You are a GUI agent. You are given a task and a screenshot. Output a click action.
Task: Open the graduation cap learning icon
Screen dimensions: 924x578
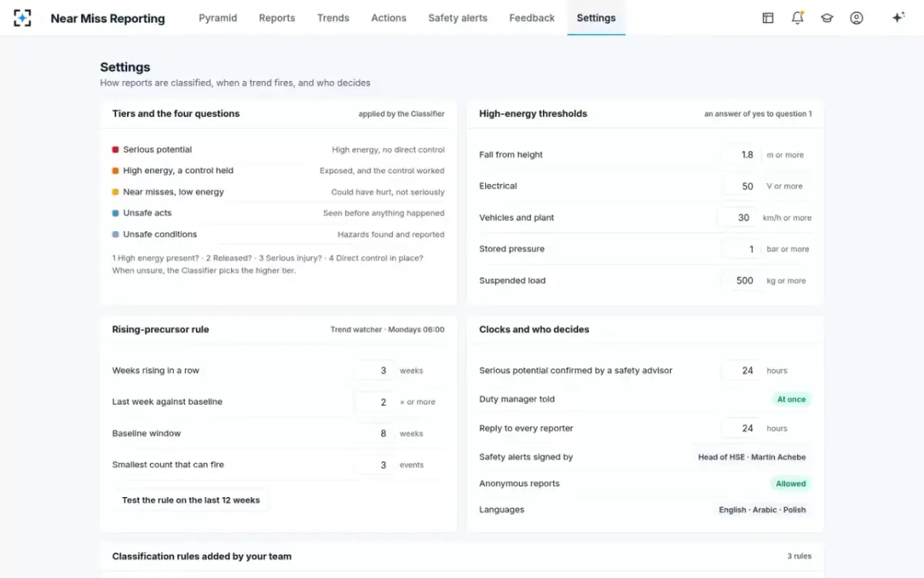coord(827,18)
